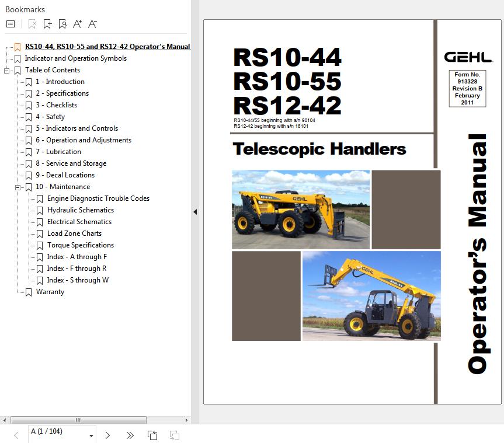The image size is (504, 443).
Task: Decrease bookmark text size
Action: click(x=92, y=24)
